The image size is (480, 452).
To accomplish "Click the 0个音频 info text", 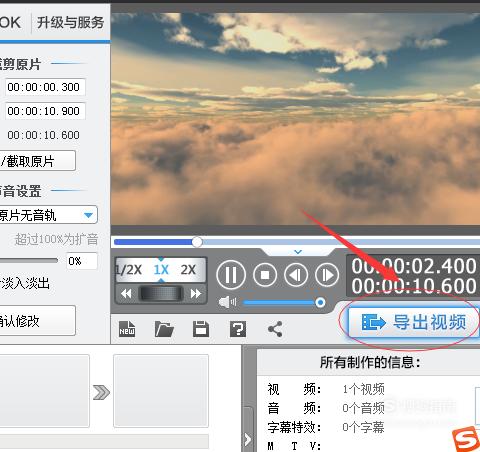I will [364, 408].
